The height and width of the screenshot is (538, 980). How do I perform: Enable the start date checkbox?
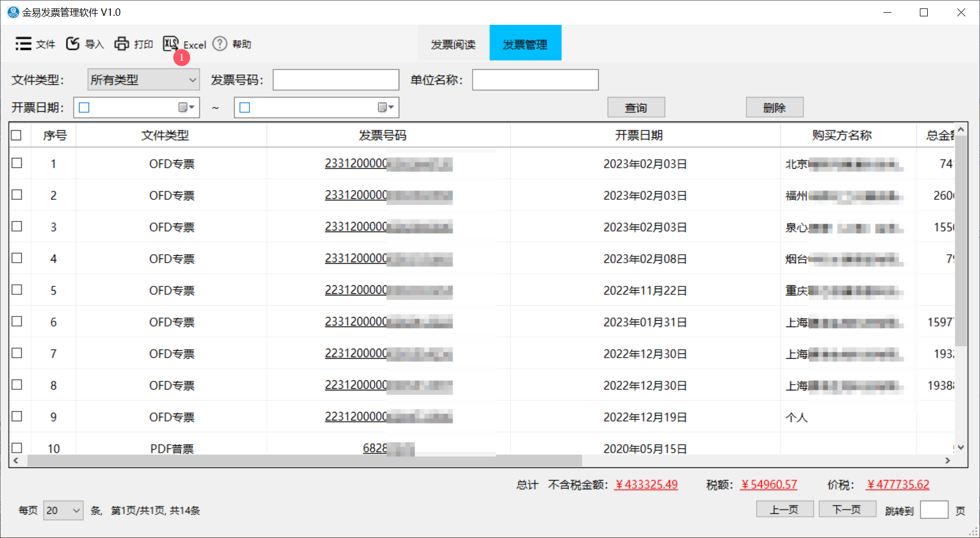click(84, 108)
